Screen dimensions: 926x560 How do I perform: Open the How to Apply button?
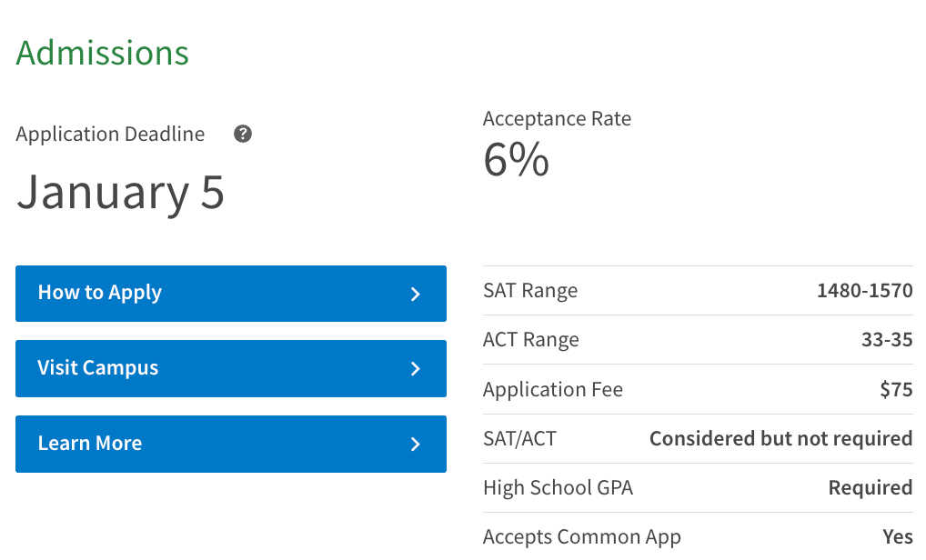coord(231,294)
